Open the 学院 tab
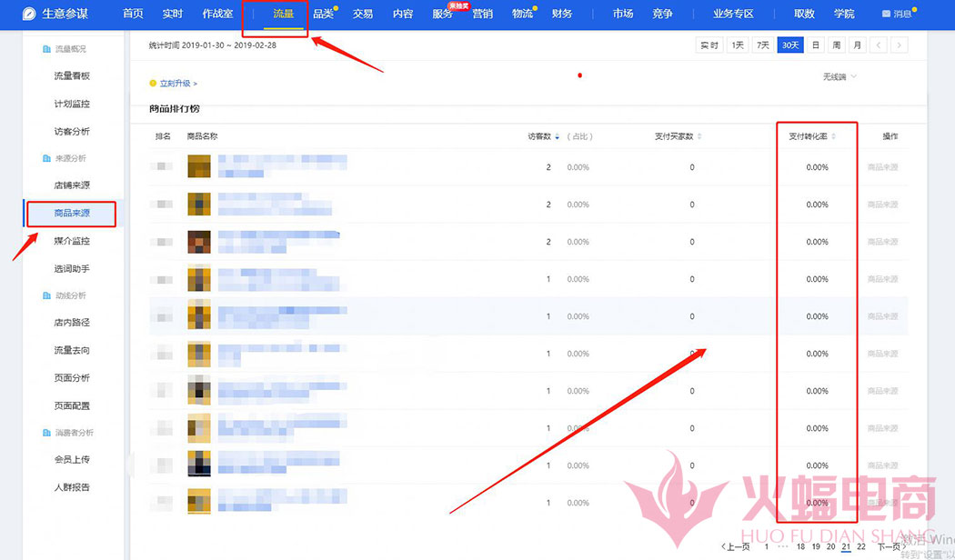The height and width of the screenshot is (560, 955). click(x=844, y=14)
